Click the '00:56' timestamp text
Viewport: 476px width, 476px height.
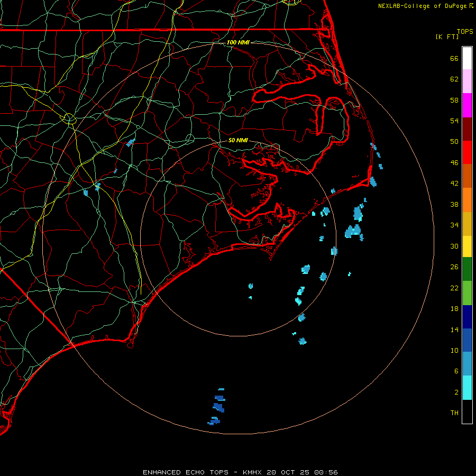pyautogui.click(x=326, y=472)
